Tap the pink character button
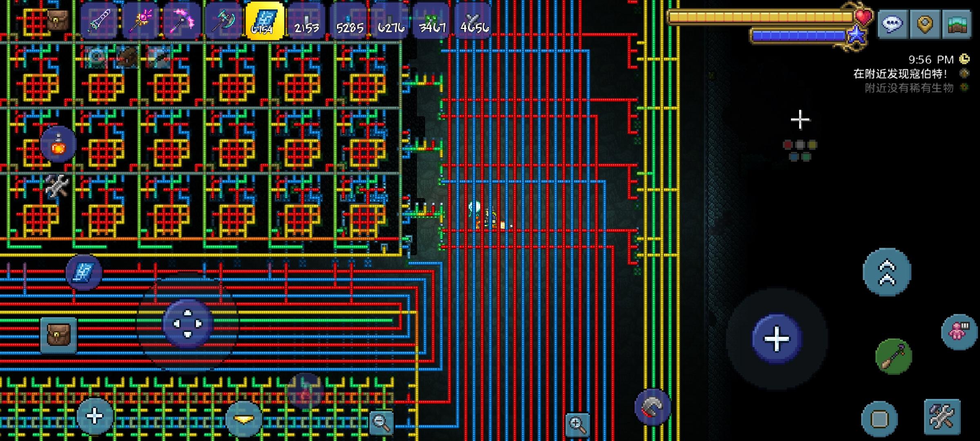Image resolution: width=980 pixels, height=441 pixels. click(959, 332)
